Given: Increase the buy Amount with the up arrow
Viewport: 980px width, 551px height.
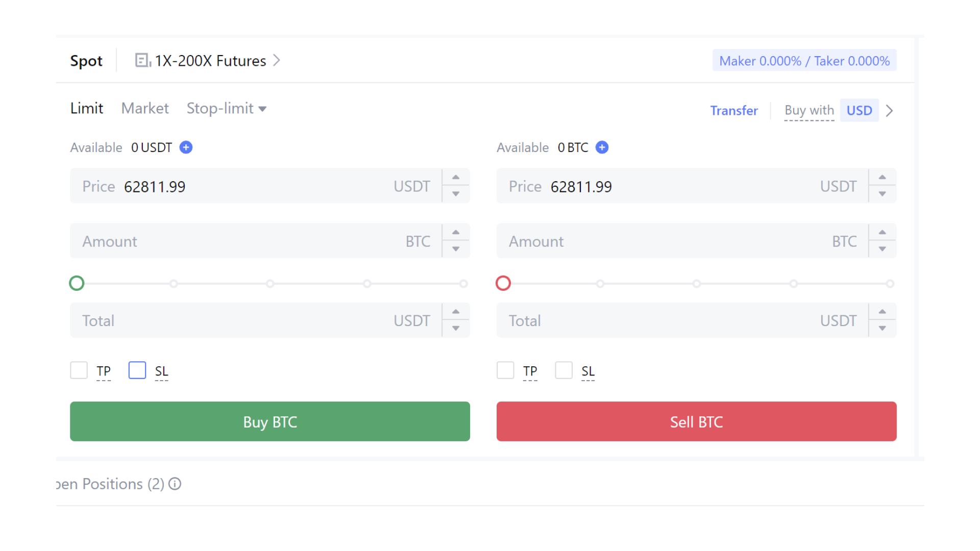Looking at the screenshot, I should pyautogui.click(x=455, y=232).
